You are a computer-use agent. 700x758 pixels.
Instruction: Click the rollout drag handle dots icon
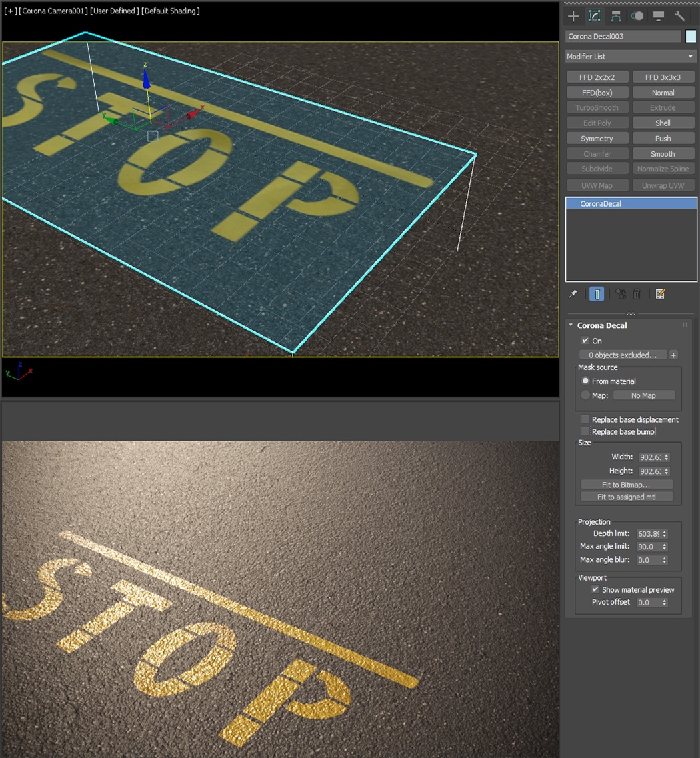click(x=685, y=325)
